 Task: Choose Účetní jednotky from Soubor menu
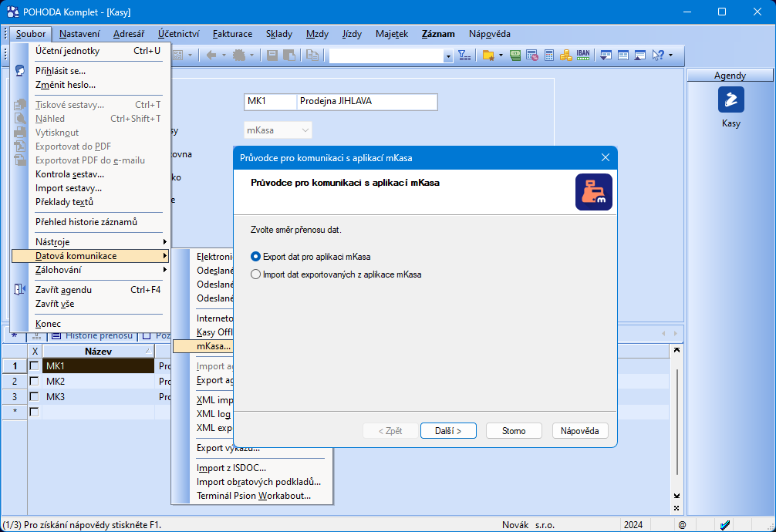[x=90, y=51]
